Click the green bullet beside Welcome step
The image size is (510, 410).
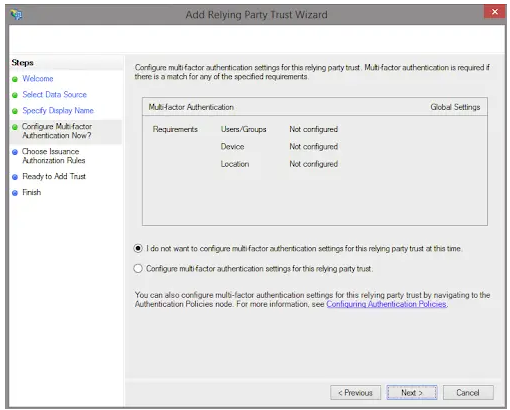pyautogui.click(x=15, y=79)
